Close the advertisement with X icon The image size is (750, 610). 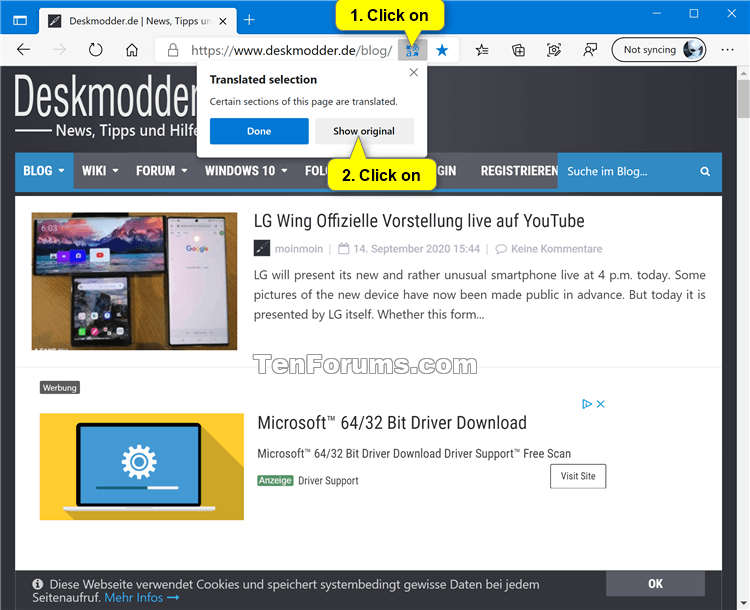pyautogui.click(x=601, y=404)
